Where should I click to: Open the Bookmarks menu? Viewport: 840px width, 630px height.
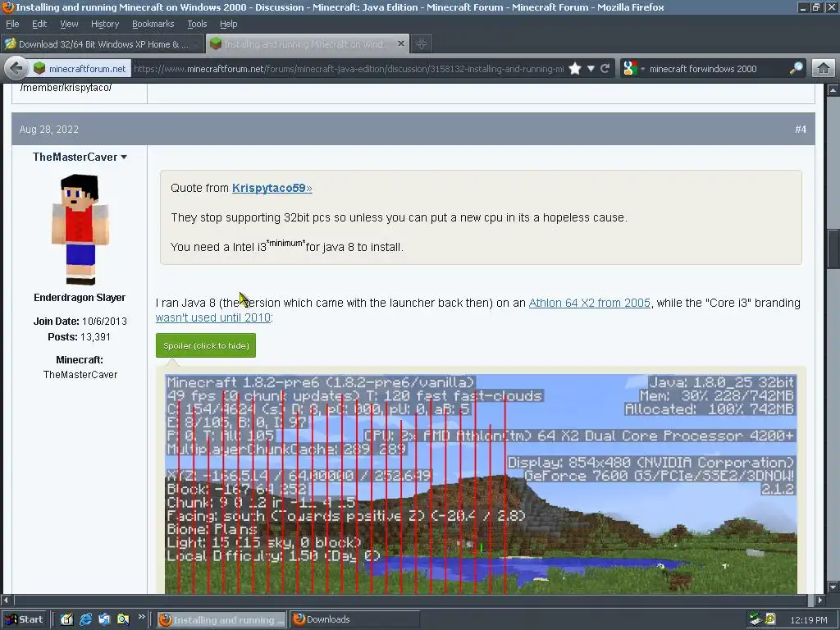click(x=153, y=24)
